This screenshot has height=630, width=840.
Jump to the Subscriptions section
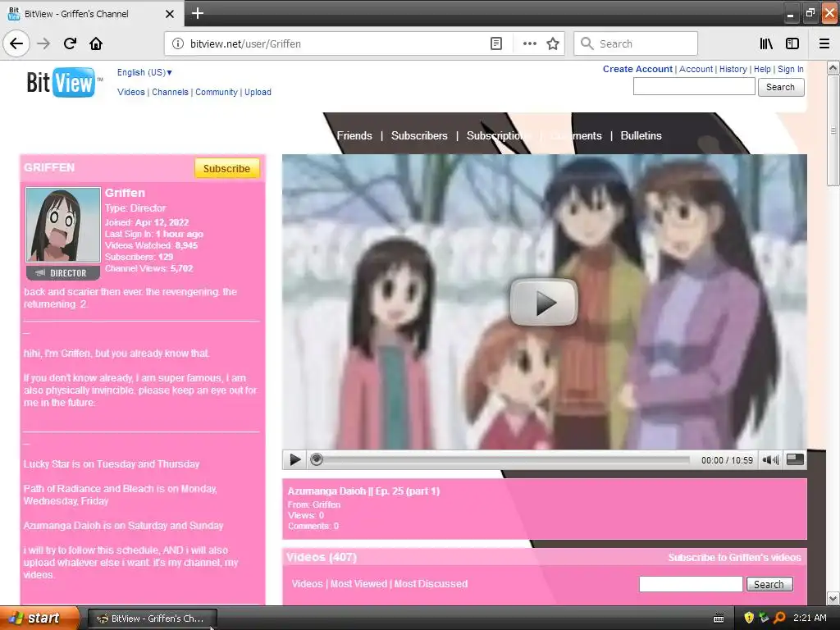[498, 136]
